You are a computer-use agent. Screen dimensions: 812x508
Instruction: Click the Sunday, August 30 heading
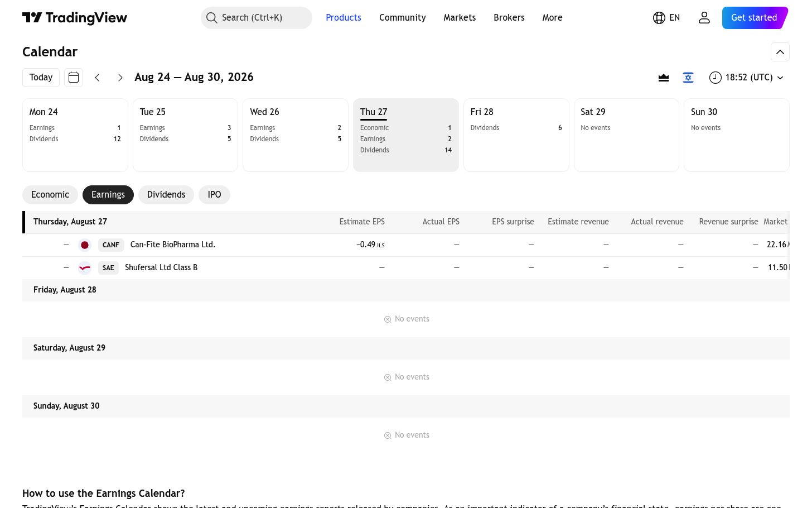click(66, 406)
